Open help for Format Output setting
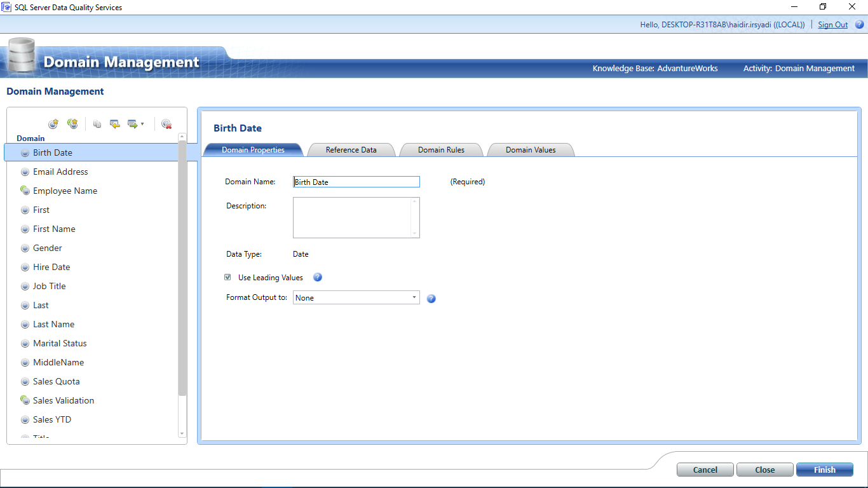This screenshot has width=868, height=488. (431, 298)
